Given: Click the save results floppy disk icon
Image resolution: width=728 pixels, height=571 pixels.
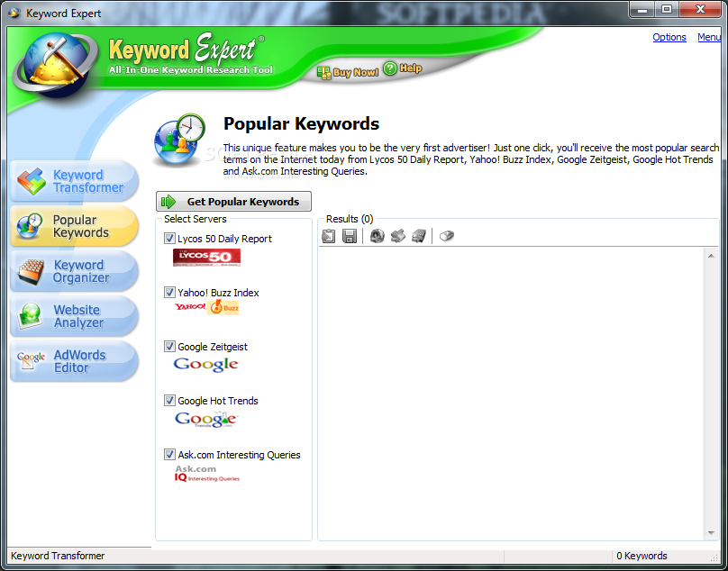Looking at the screenshot, I should pyautogui.click(x=350, y=236).
